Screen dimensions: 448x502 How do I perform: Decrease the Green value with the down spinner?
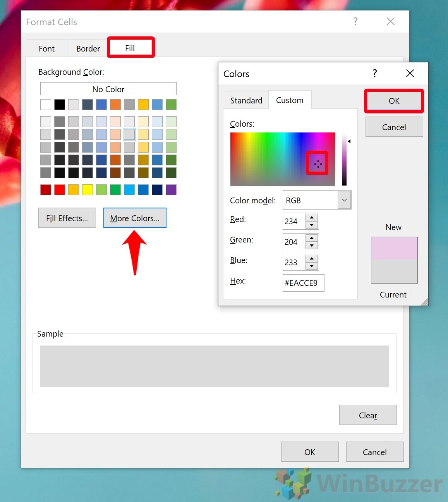click(312, 245)
